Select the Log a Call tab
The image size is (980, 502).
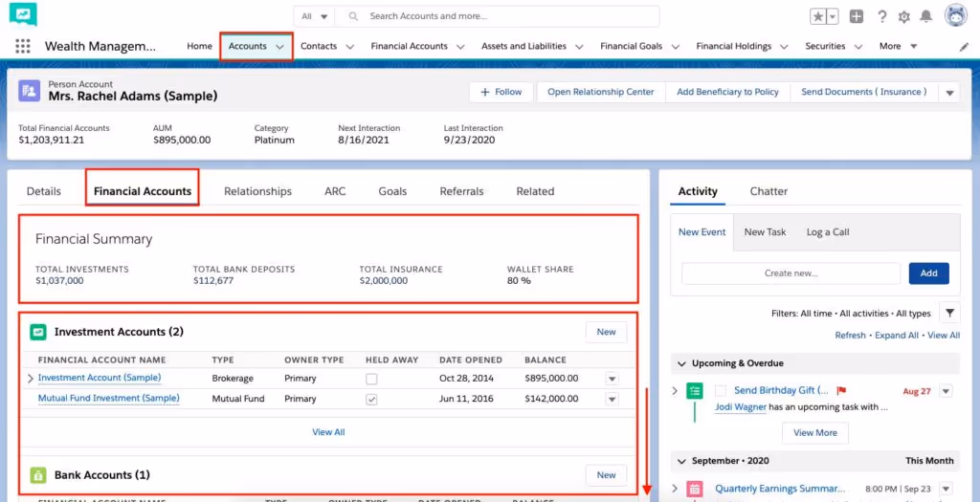828,231
